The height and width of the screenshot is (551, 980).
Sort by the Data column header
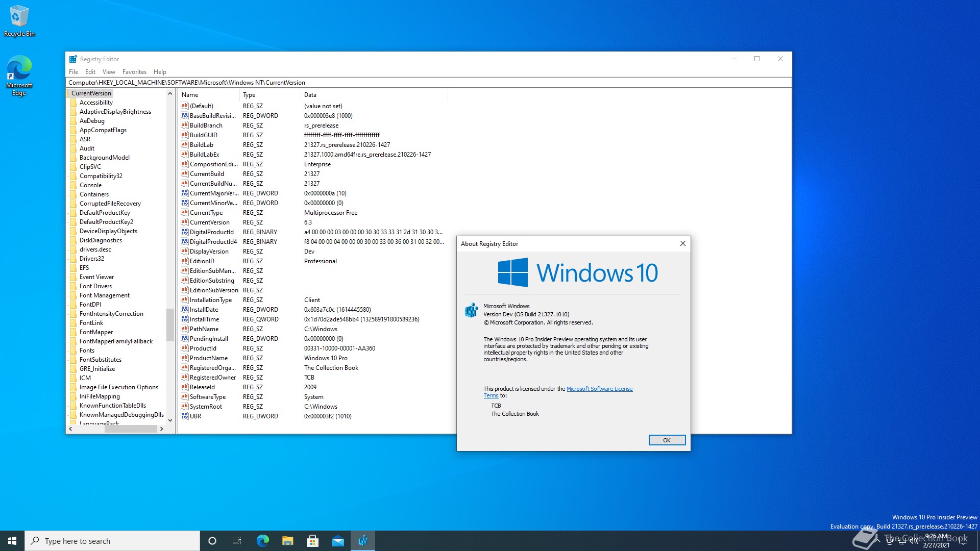coord(374,95)
